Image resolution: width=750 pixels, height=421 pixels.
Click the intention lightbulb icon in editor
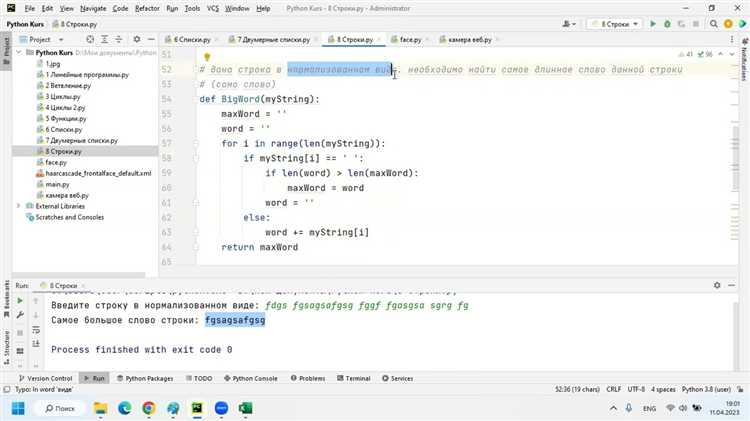tap(206, 58)
